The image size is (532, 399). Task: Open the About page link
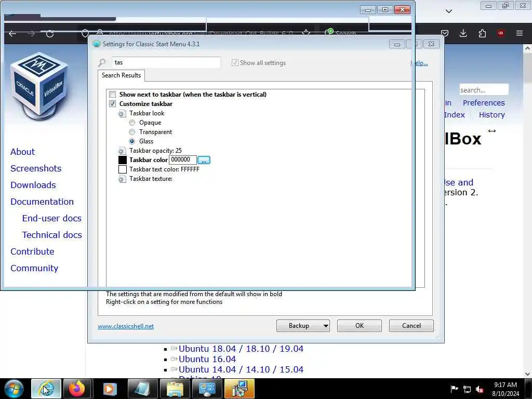[x=22, y=152]
